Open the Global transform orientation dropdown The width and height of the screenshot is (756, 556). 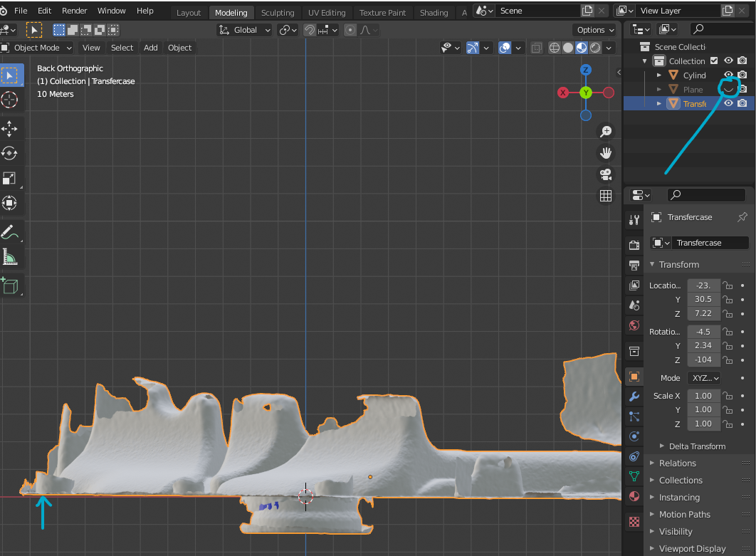pyautogui.click(x=245, y=30)
